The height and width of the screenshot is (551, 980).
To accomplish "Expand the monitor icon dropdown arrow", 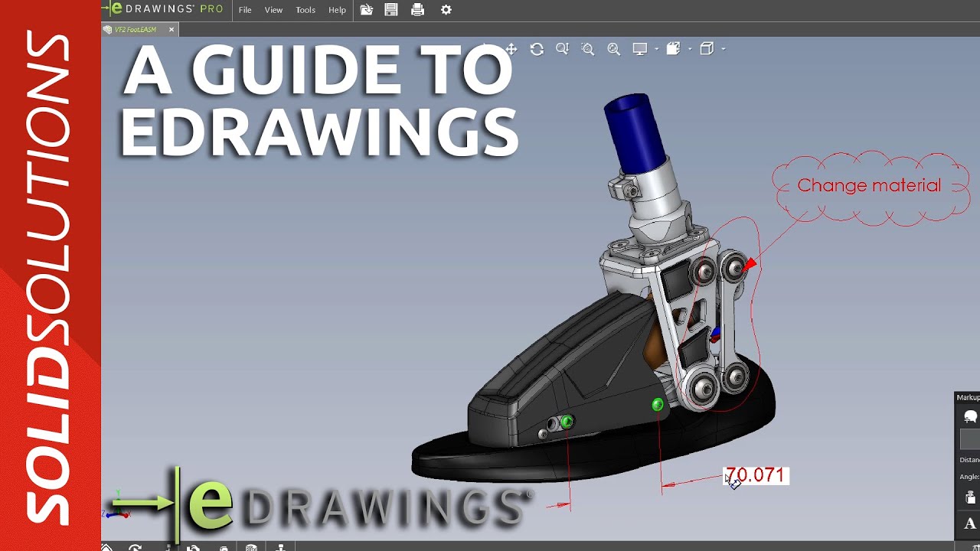I will coord(657,49).
